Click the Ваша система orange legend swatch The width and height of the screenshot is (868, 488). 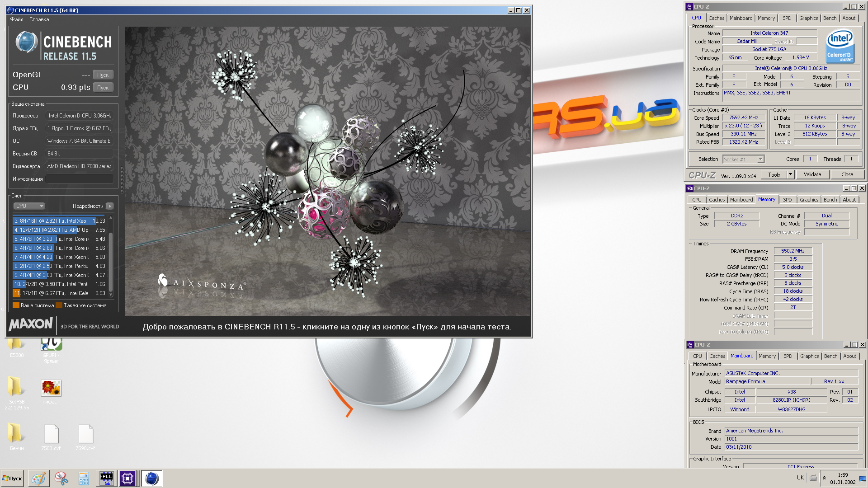(x=16, y=305)
